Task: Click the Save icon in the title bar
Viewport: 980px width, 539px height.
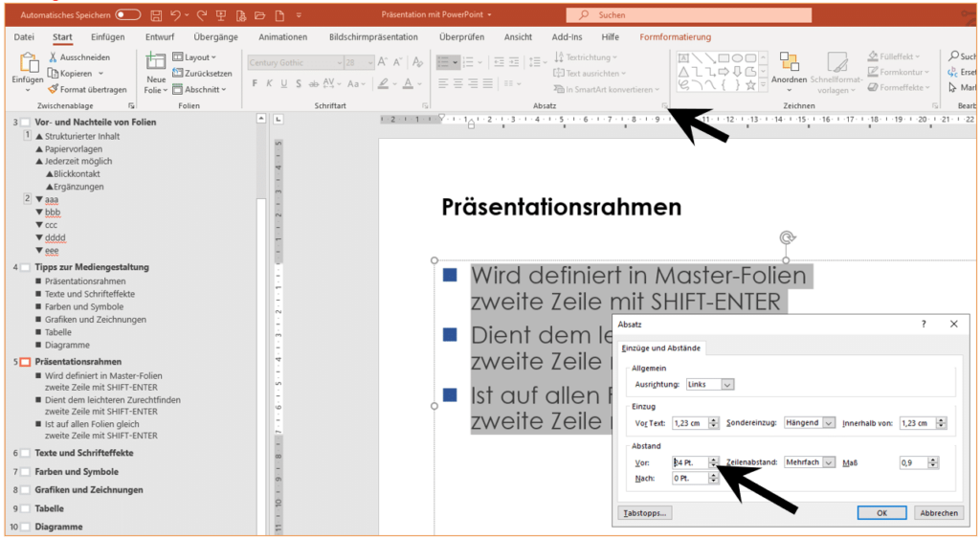Action: pyautogui.click(x=157, y=15)
